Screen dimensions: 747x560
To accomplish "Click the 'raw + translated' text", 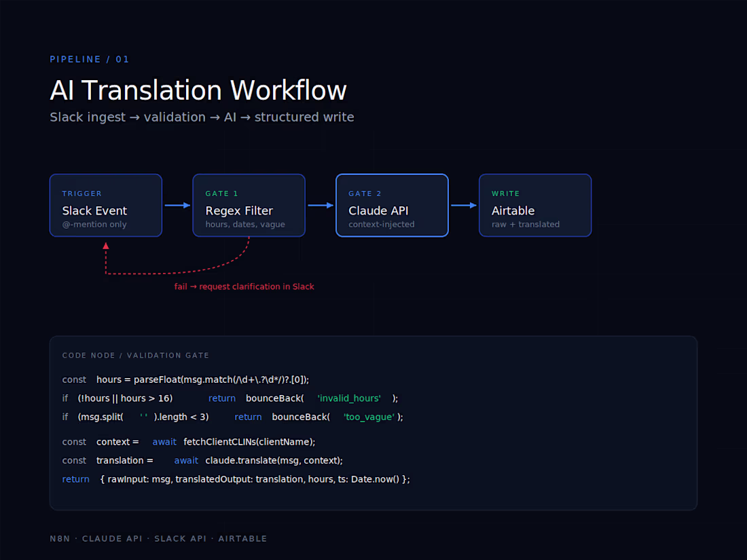I will [x=526, y=224].
